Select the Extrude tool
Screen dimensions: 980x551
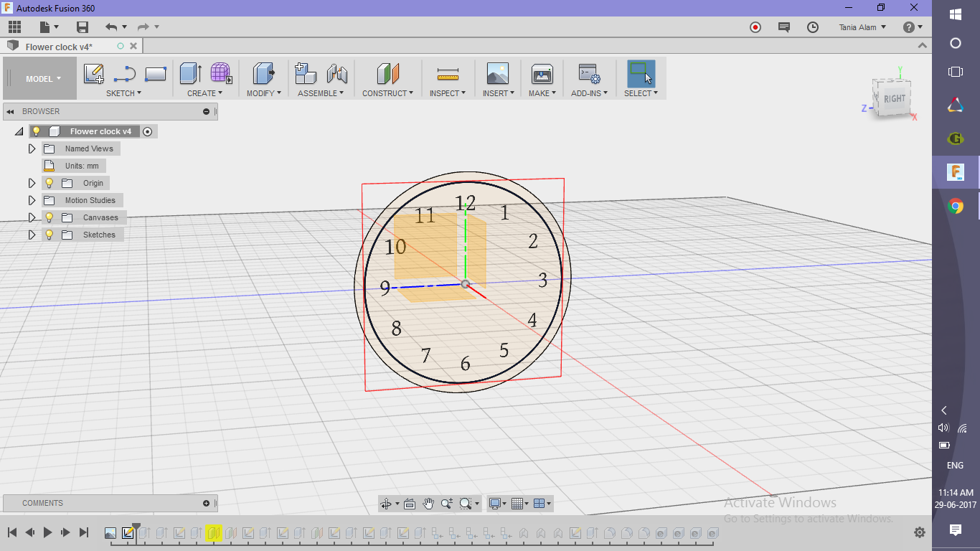click(x=190, y=74)
